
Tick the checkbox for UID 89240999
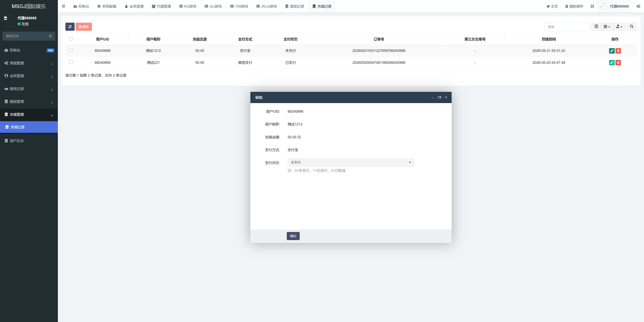(x=71, y=62)
